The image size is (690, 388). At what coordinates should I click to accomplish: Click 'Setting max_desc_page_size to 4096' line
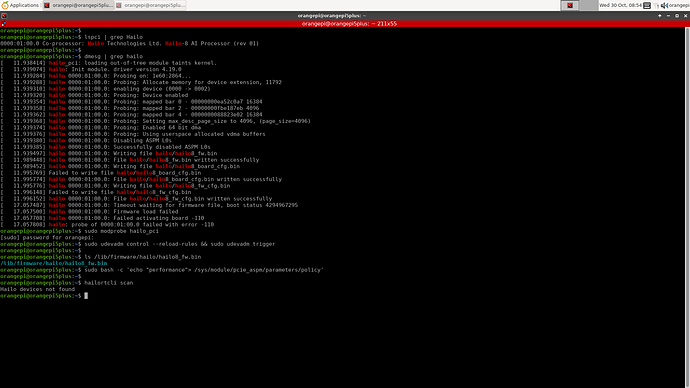click(155, 121)
